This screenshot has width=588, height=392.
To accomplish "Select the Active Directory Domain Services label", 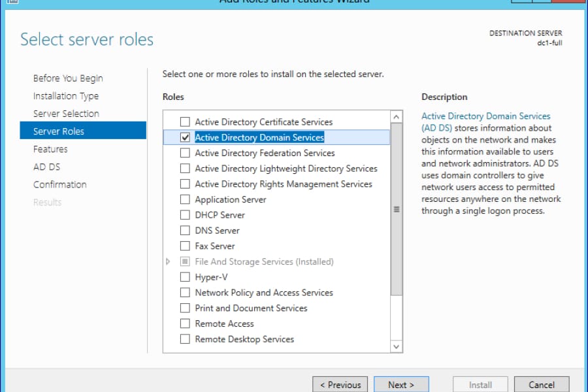I will point(259,137).
